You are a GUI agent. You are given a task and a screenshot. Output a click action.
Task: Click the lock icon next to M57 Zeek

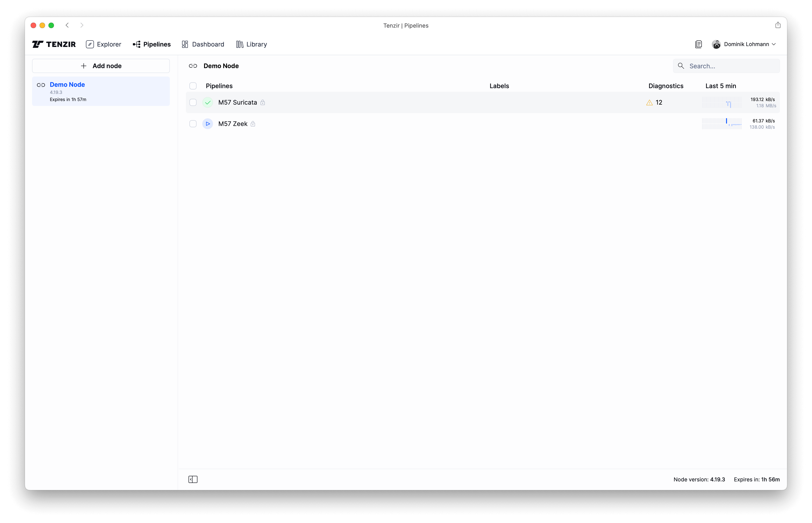pyautogui.click(x=253, y=124)
